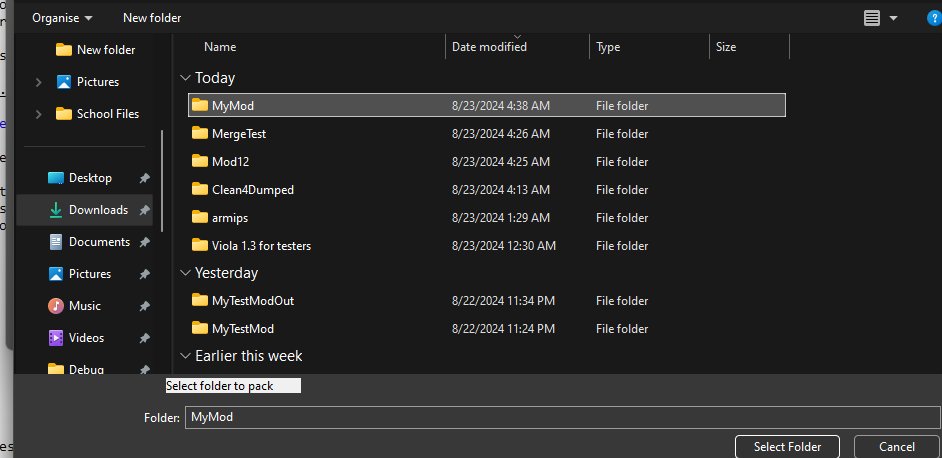The width and height of the screenshot is (942, 458).
Task: Sort files by Name column header
Action: pos(220,47)
